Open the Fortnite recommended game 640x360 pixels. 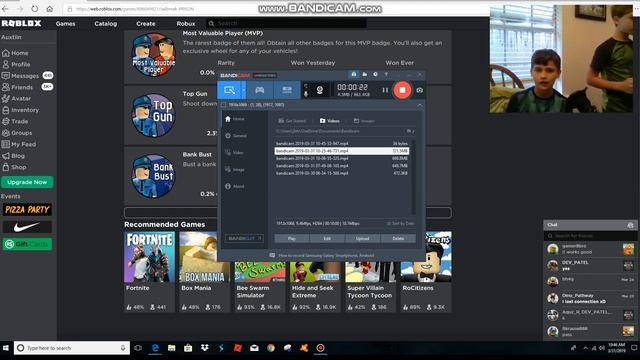(149, 271)
